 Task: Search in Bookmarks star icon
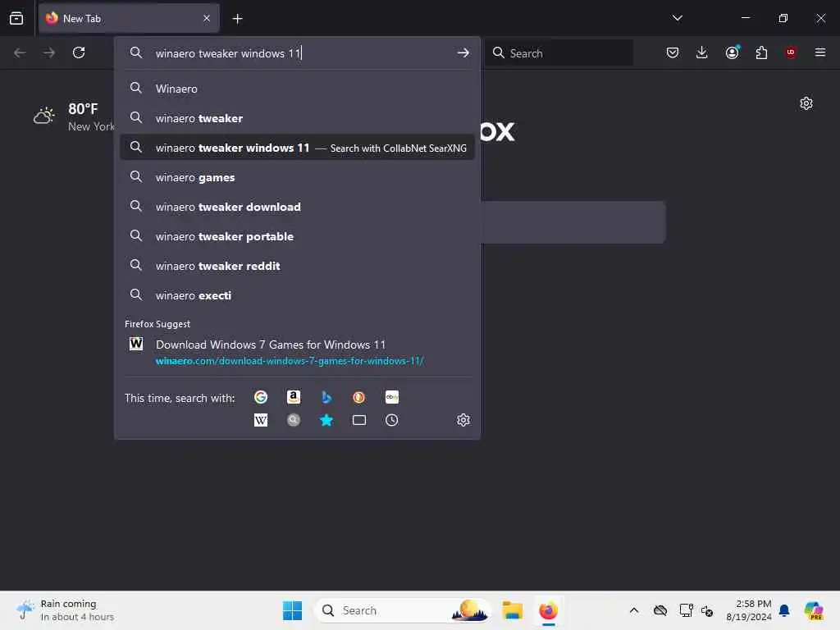(x=326, y=420)
